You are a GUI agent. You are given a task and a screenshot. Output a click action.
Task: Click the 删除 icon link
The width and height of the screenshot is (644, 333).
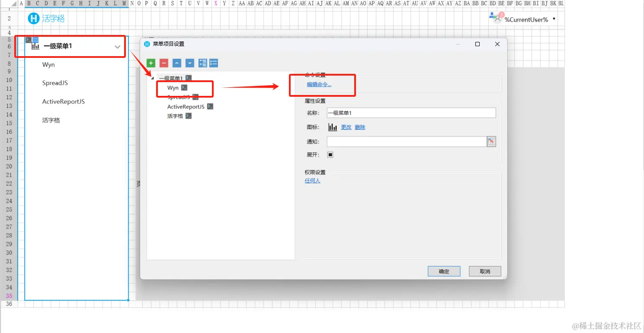(x=360, y=127)
